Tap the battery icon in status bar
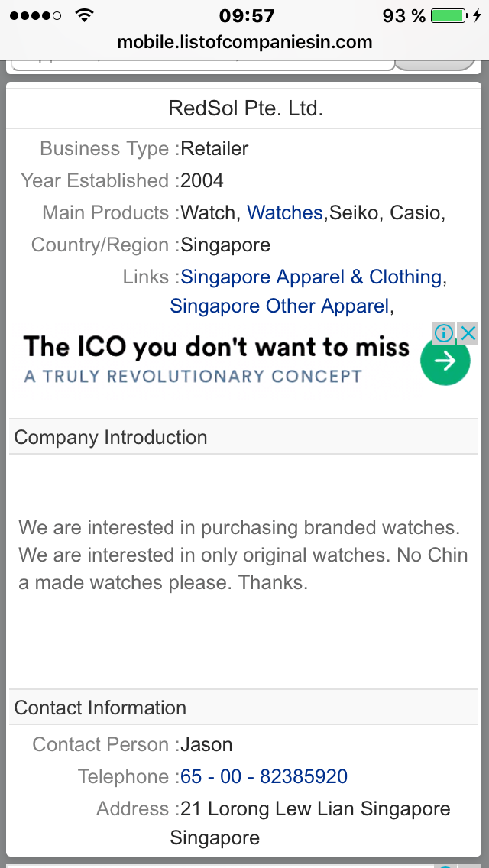The height and width of the screenshot is (868, 489). (449, 15)
